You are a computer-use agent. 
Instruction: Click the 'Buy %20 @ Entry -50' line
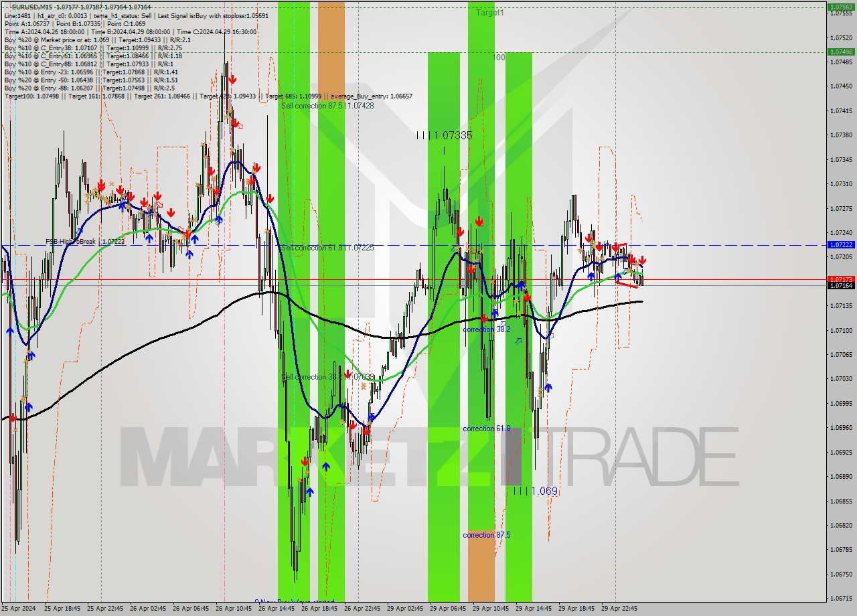tap(91, 80)
